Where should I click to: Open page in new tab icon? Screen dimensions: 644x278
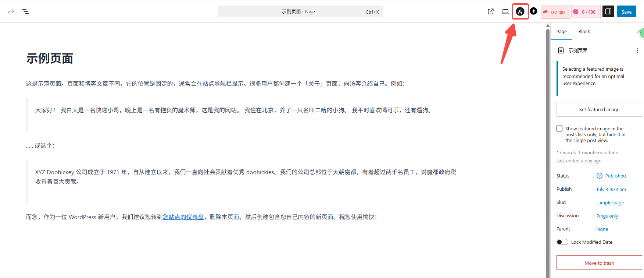click(490, 11)
